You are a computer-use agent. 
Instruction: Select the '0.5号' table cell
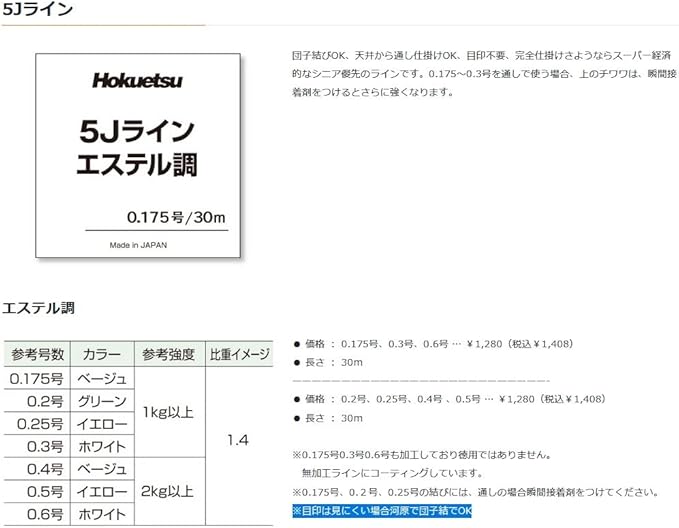[x=37, y=491]
